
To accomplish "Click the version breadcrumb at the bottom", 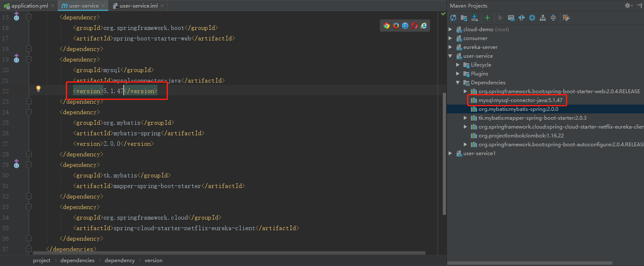I will point(153,260).
